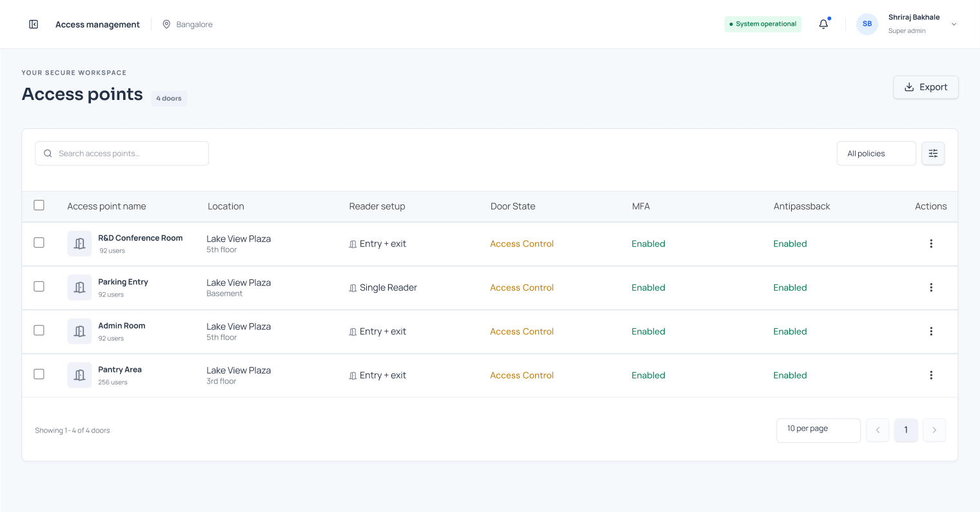The image size is (980, 512).
Task: Click Access Control state for Pantry Area
Action: click(522, 375)
